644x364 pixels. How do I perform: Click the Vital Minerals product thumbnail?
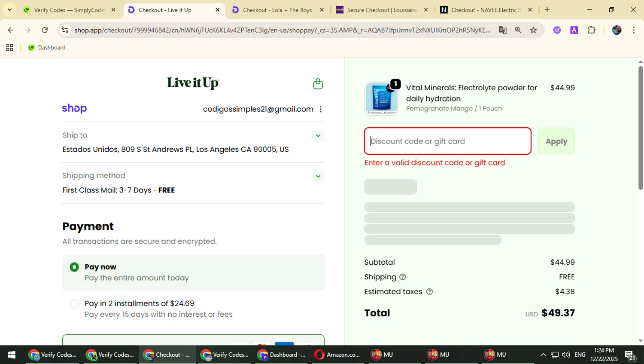381,98
